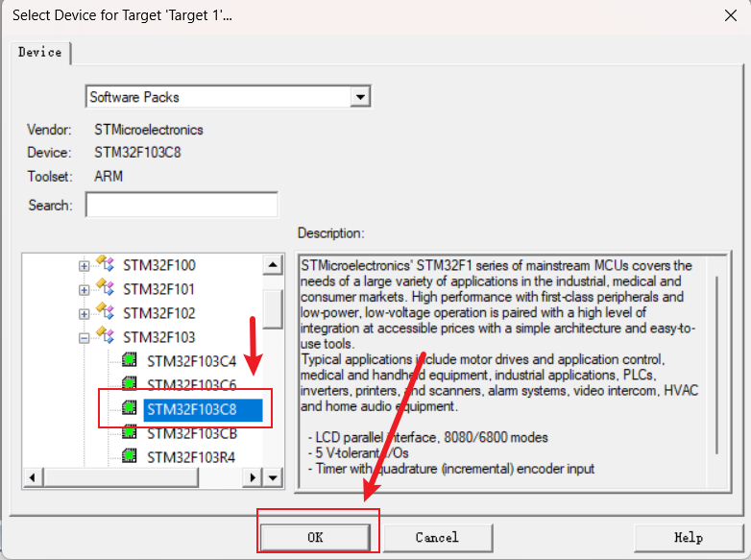Viewport: 751px width, 560px height.
Task: Click the chip icon beside STM32F103C8
Action: tap(130, 407)
